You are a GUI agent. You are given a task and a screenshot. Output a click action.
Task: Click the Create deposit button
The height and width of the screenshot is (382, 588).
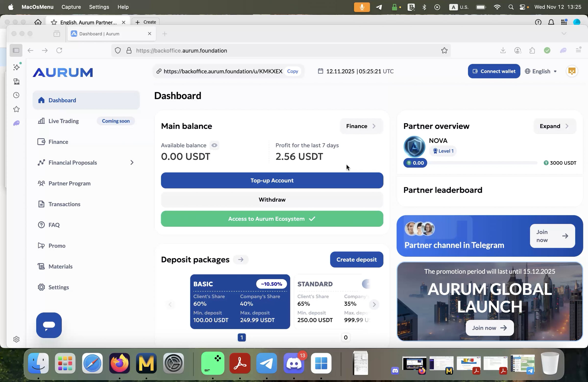click(x=356, y=260)
